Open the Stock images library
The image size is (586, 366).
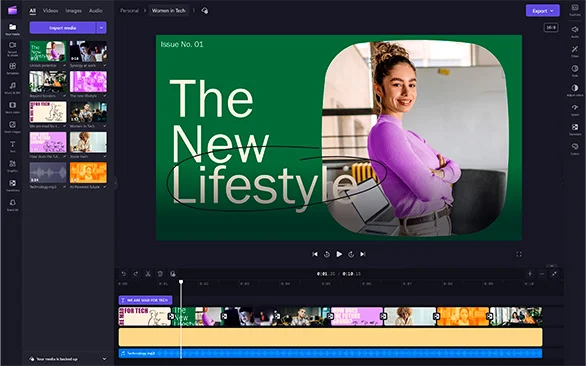(x=12, y=126)
